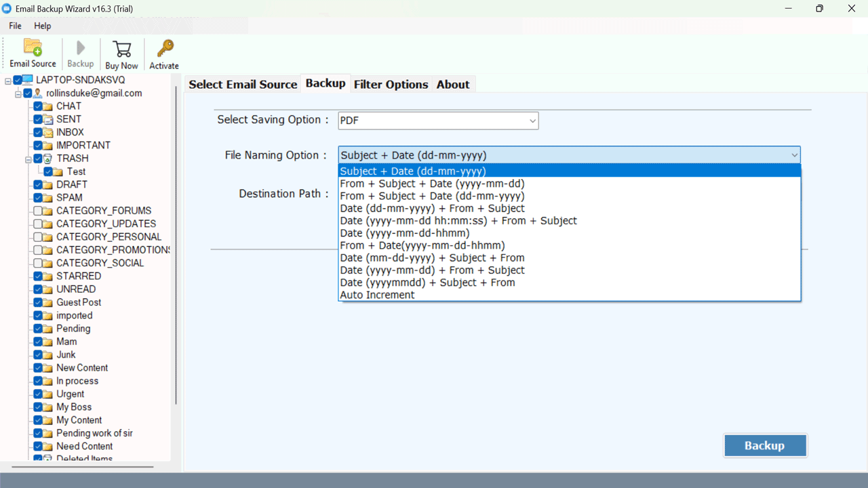Uncheck the In process folder checkbox
The width and height of the screenshot is (868, 488).
tap(38, 381)
